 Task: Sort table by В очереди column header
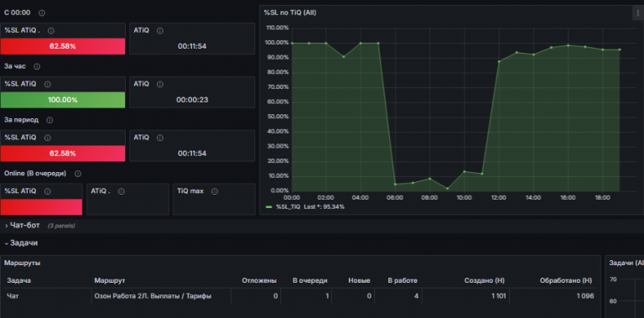(x=310, y=280)
